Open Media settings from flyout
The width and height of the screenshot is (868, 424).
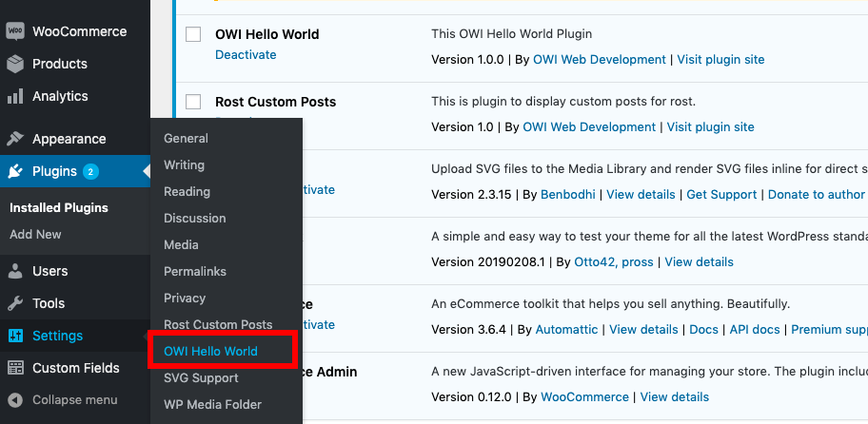(181, 244)
